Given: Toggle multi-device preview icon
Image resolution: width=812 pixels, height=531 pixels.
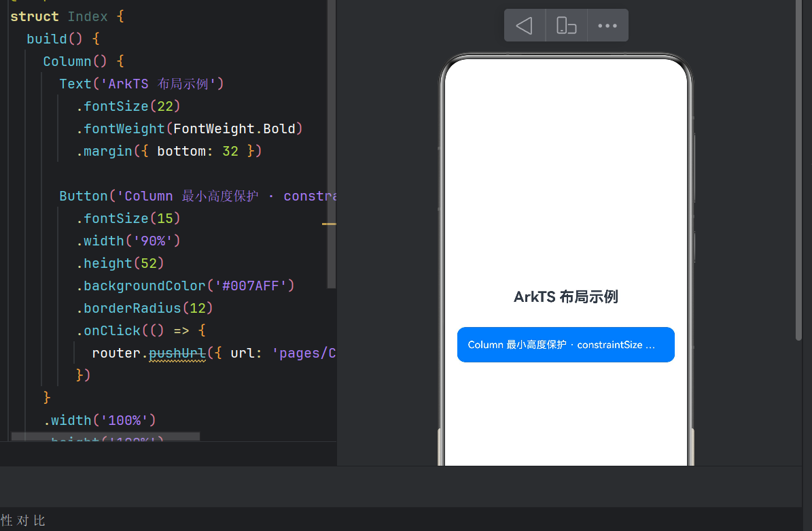Looking at the screenshot, I should pos(566,25).
